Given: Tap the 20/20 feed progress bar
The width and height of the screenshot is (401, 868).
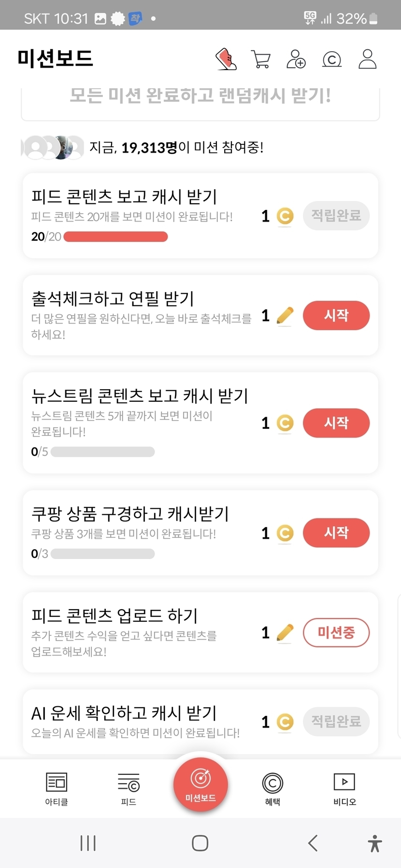Looking at the screenshot, I should coord(115,237).
